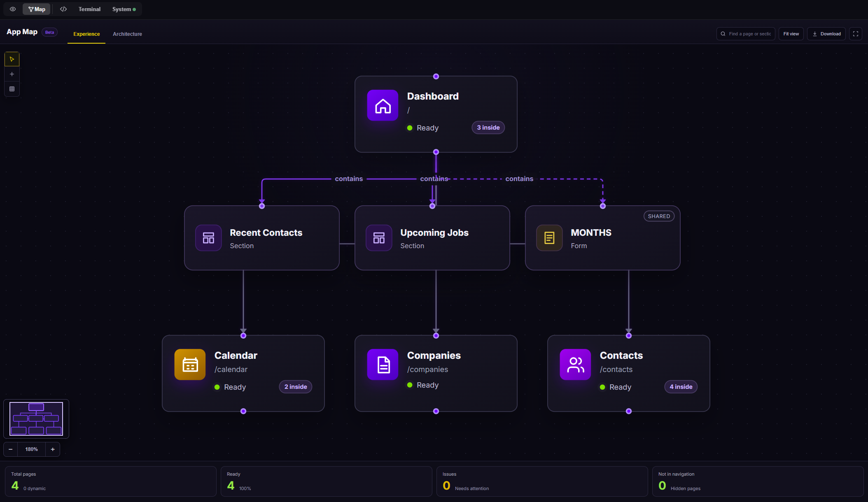The image size is (868, 502).
Task: Click the MONTHS form icon
Action: pos(549,238)
